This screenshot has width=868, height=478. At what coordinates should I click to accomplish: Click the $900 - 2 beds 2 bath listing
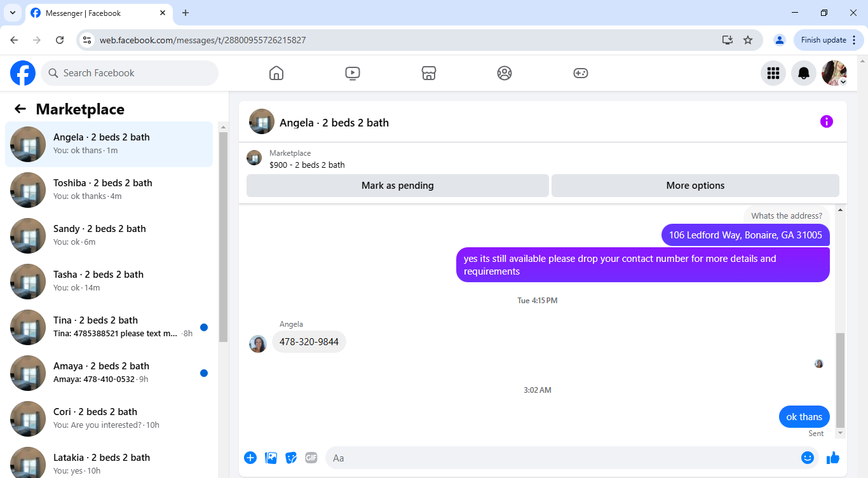[307, 165]
